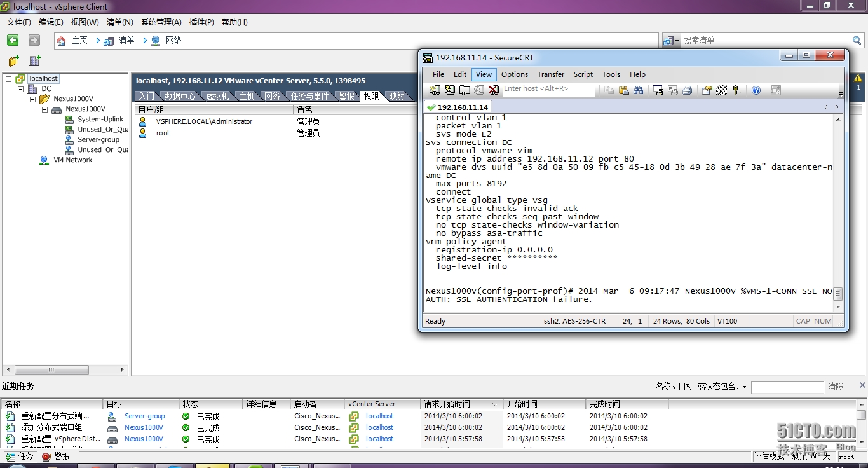Click the 清除 link in recent tasks filter
868x468 pixels.
[836, 387]
